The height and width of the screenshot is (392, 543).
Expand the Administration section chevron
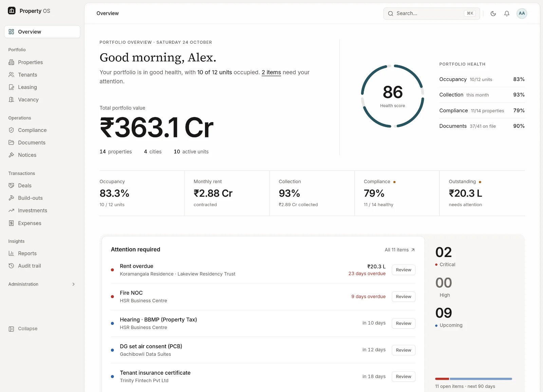point(73,284)
